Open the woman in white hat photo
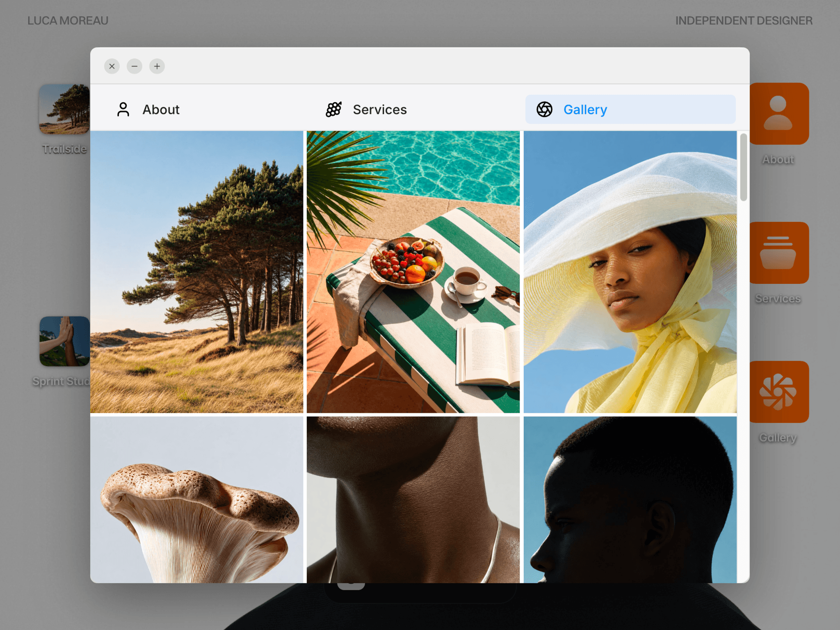 630,272
